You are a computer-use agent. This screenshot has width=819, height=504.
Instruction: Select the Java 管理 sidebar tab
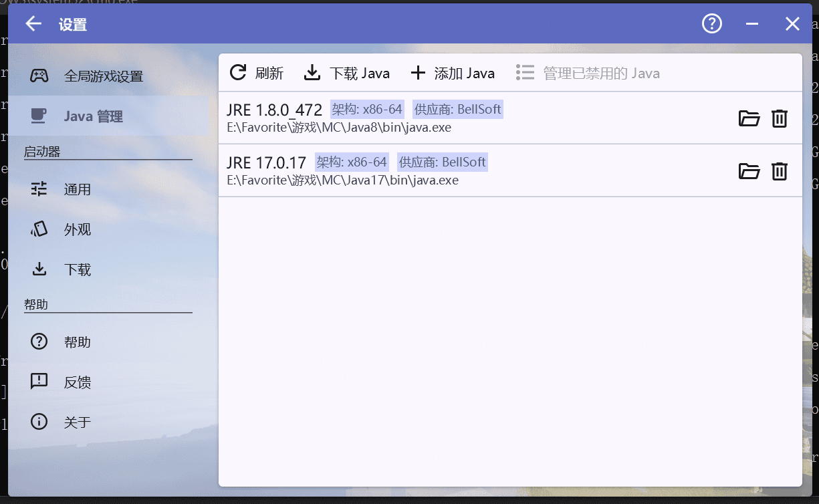coord(94,116)
